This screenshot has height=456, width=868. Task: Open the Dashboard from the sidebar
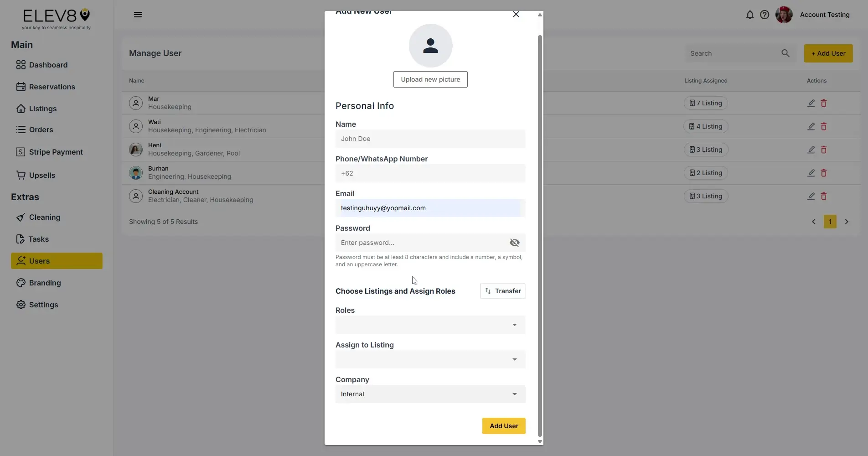pyautogui.click(x=48, y=65)
